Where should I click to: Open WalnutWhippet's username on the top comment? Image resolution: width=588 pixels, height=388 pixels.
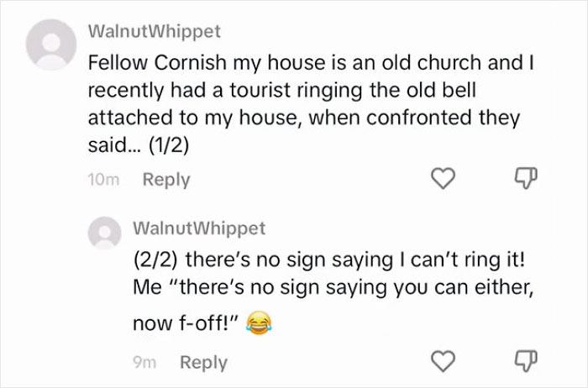tap(155, 31)
